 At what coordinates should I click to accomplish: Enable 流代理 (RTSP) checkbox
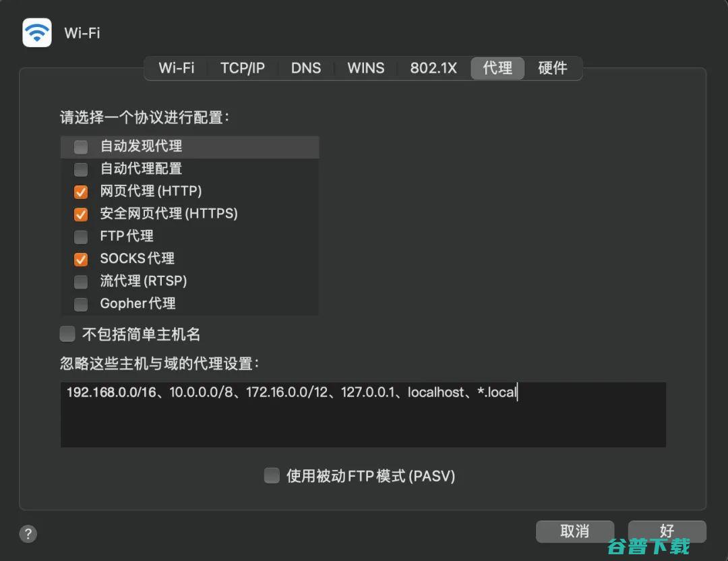81,281
